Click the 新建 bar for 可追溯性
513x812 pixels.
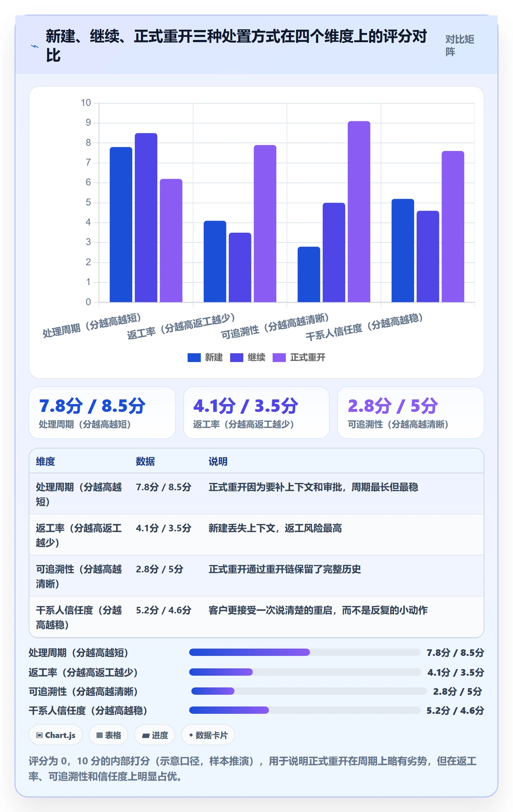309,274
